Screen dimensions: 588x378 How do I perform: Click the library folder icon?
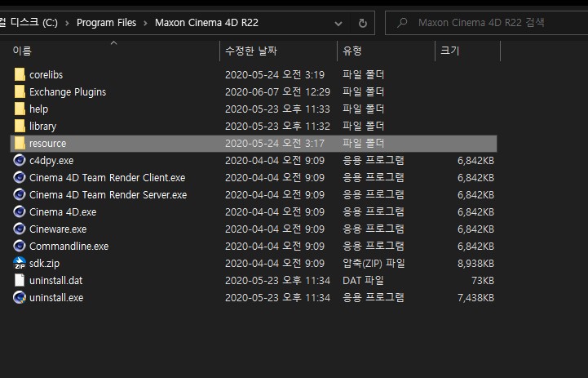coord(20,126)
